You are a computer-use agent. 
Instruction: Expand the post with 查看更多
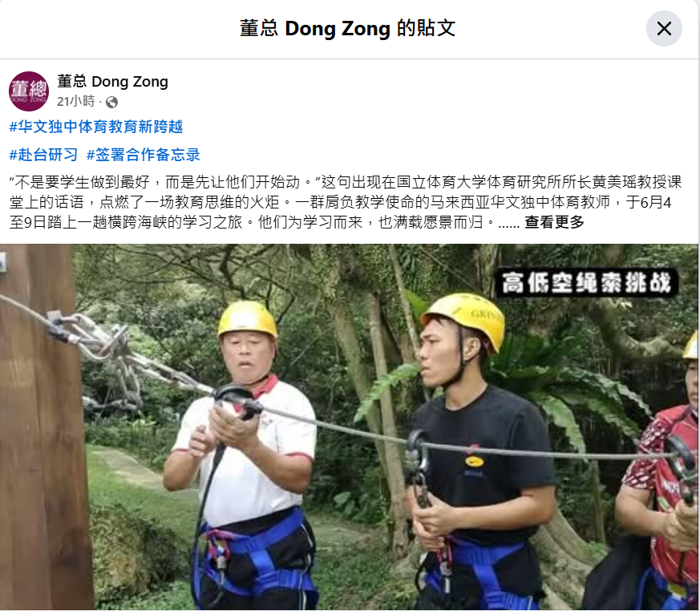[554, 222]
